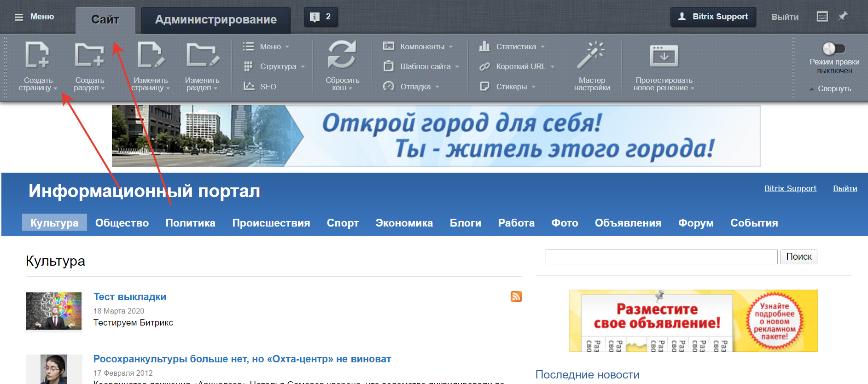
Task: Click the hamburger menu icon
Action: click(x=19, y=17)
